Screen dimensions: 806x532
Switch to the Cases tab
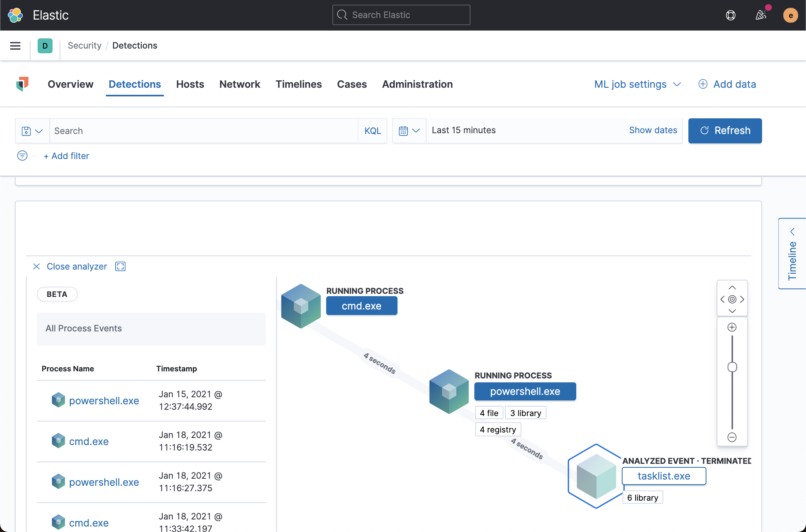click(x=352, y=84)
